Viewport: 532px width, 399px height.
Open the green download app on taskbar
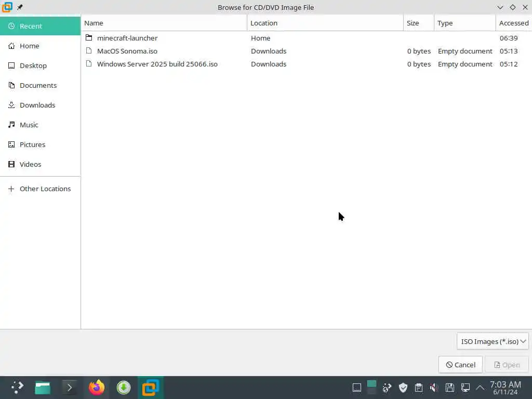pyautogui.click(x=124, y=388)
